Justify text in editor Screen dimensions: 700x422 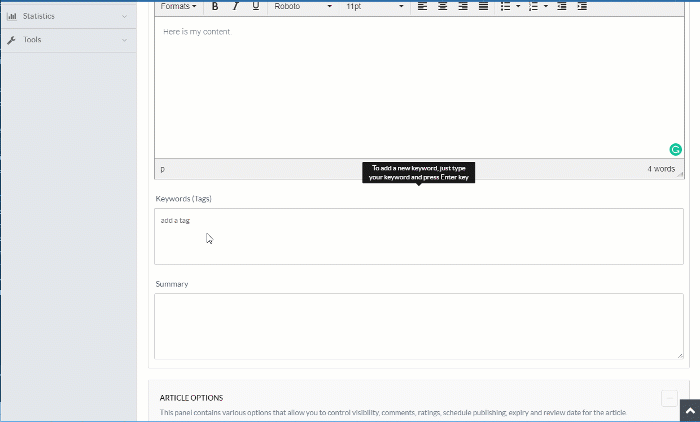483,6
